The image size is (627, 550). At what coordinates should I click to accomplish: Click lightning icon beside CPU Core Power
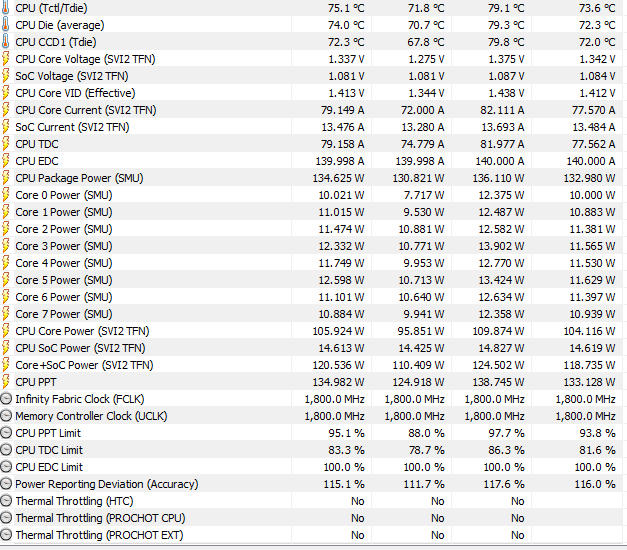click(x=6, y=331)
